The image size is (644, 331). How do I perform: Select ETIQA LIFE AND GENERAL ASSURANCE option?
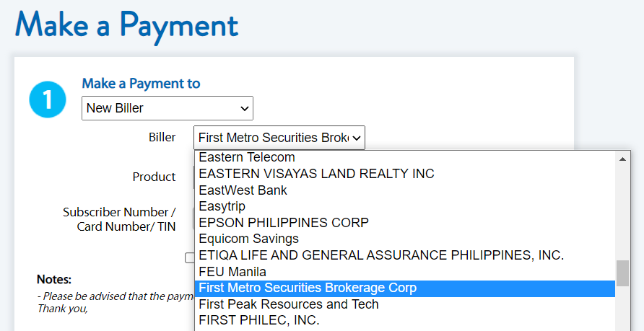(380, 255)
